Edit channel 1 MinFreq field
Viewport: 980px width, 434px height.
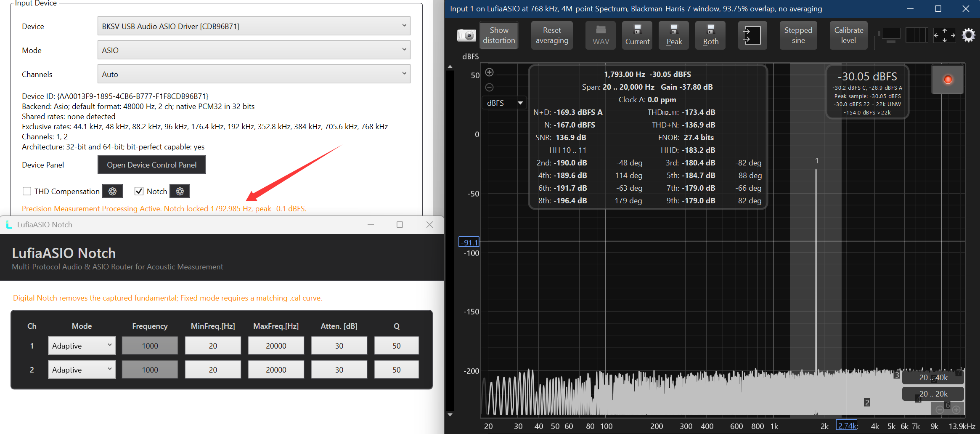pos(213,346)
